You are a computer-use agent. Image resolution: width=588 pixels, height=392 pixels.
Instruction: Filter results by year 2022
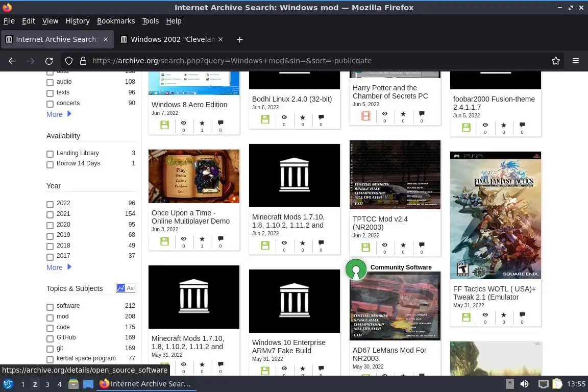tap(50, 204)
